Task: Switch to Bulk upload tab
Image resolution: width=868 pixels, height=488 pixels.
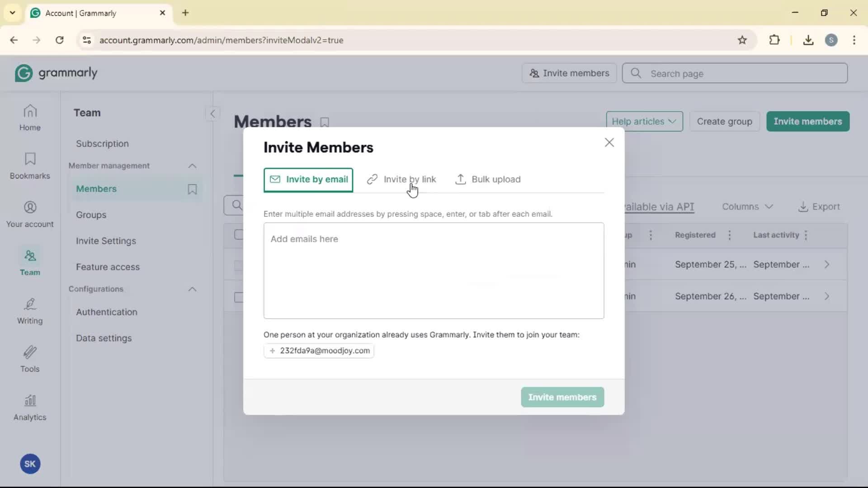Action: pyautogui.click(x=488, y=179)
